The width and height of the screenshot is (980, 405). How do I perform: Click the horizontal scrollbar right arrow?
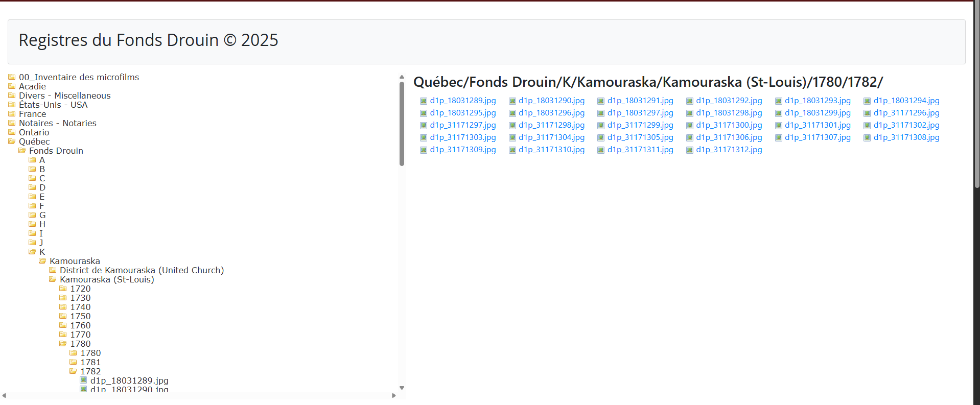[393, 396]
